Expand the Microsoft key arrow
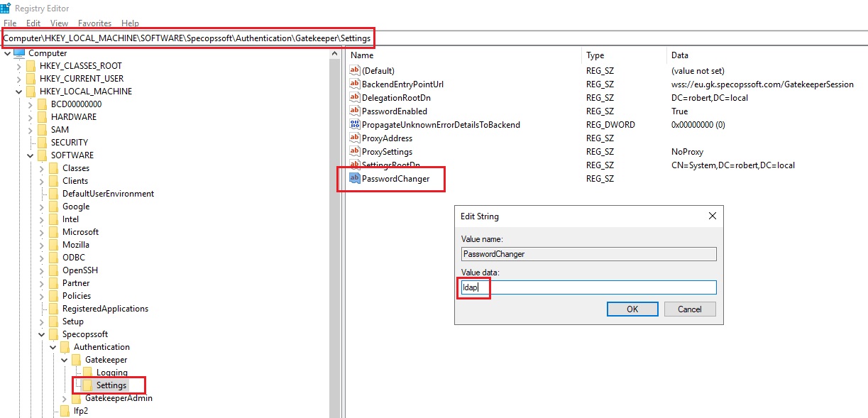This screenshot has height=418, width=868. point(41,232)
